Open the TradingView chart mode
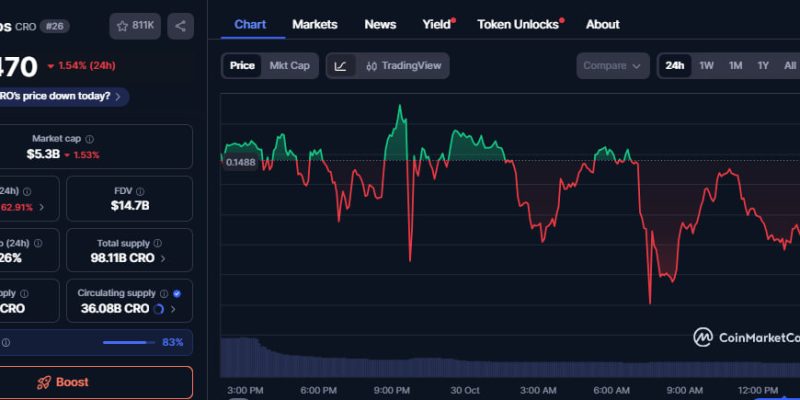This screenshot has width=800, height=400. tap(403, 66)
